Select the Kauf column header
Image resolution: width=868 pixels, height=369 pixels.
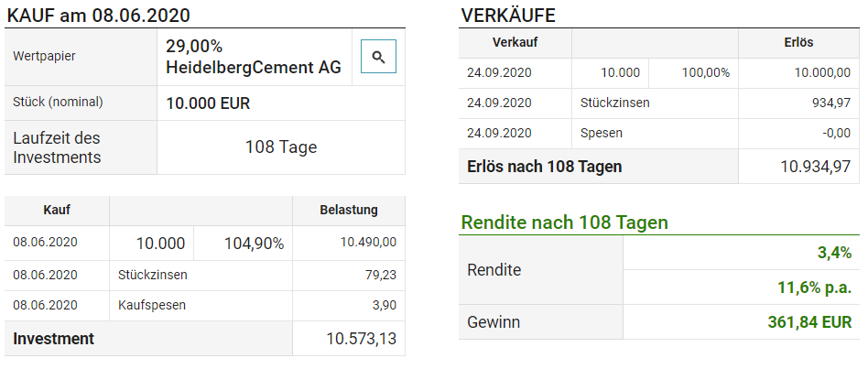click(x=57, y=211)
